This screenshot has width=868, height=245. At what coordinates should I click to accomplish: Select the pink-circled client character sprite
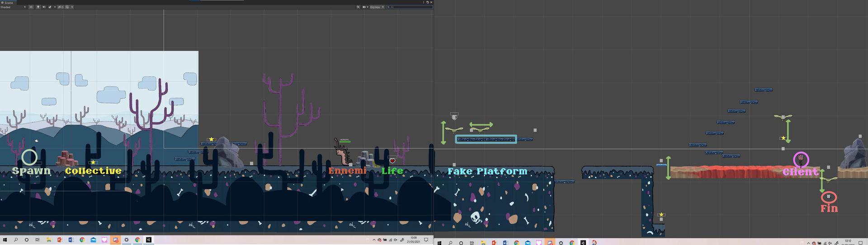(x=801, y=159)
